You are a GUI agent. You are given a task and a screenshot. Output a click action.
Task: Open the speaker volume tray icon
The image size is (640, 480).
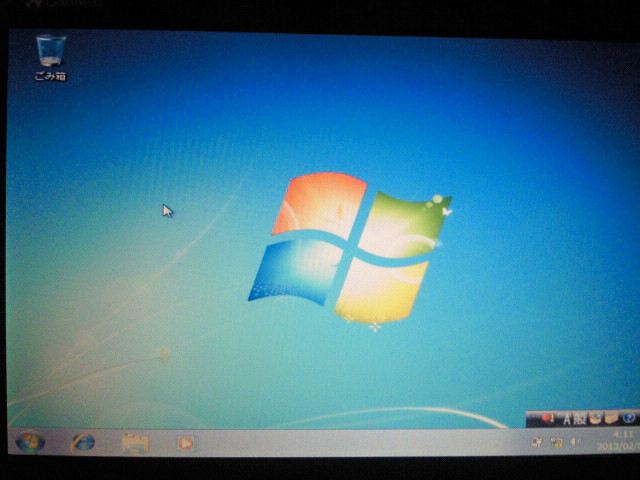coord(575,442)
